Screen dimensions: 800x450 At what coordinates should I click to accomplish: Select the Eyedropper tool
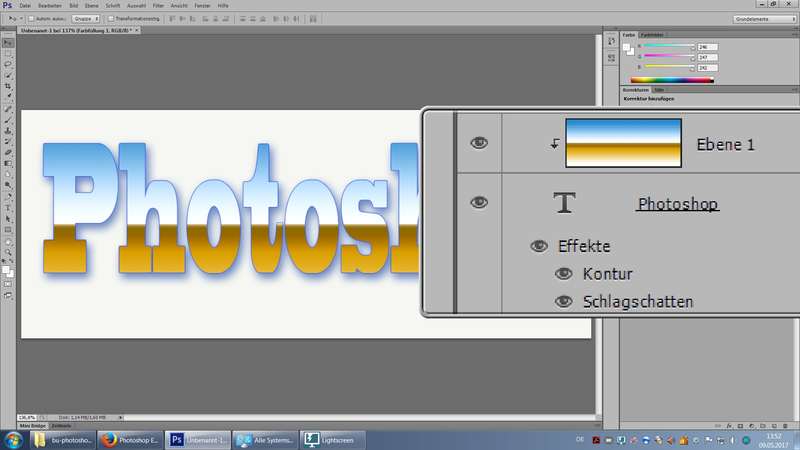(8, 96)
